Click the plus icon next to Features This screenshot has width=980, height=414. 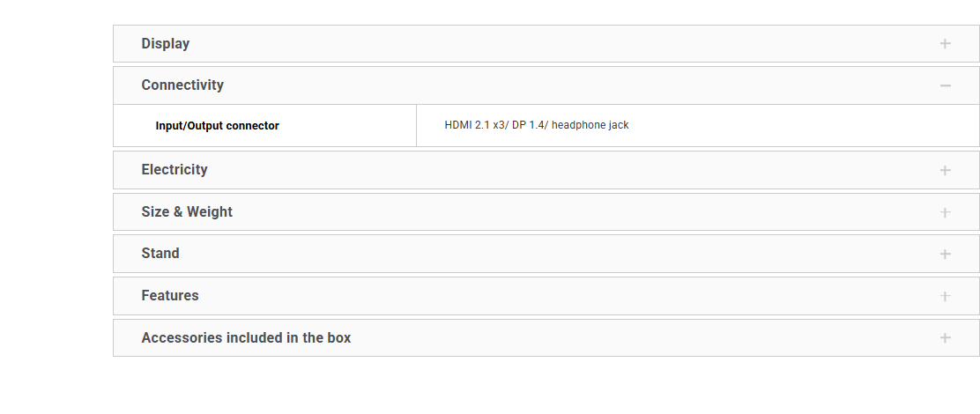pyautogui.click(x=945, y=296)
